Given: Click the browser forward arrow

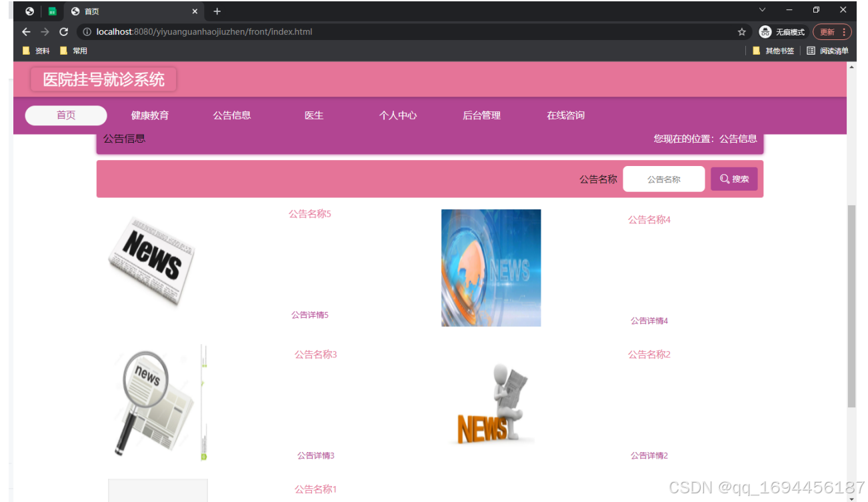Looking at the screenshot, I should point(45,32).
